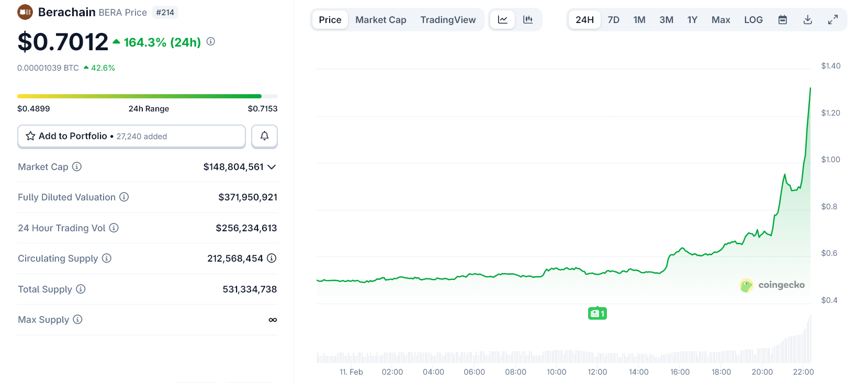Click the 24h Range progress bar
The image size is (868, 383).
147,96
